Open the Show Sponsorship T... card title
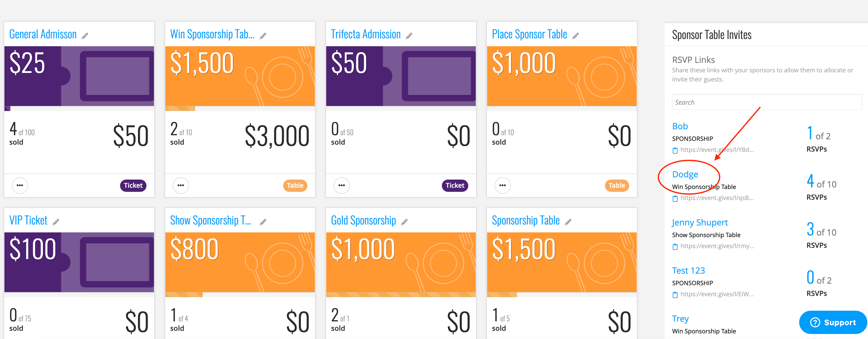This screenshot has width=868, height=339. pyautogui.click(x=211, y=220)
